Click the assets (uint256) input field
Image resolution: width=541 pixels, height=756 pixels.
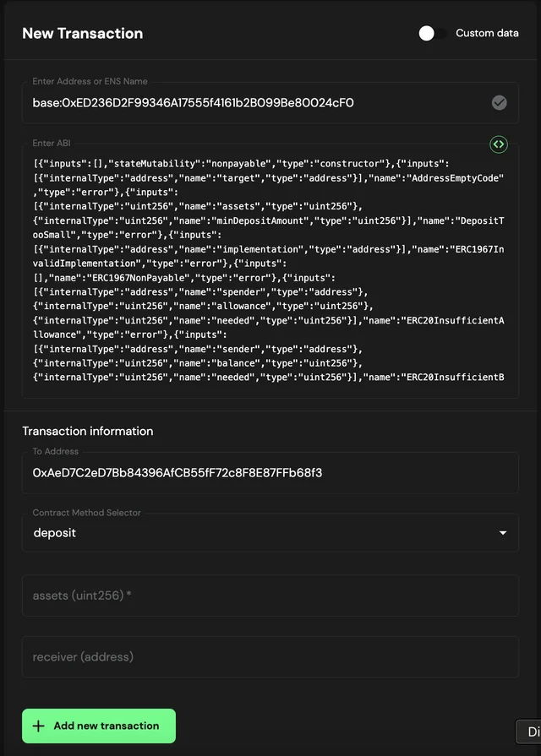coord(270,595)
